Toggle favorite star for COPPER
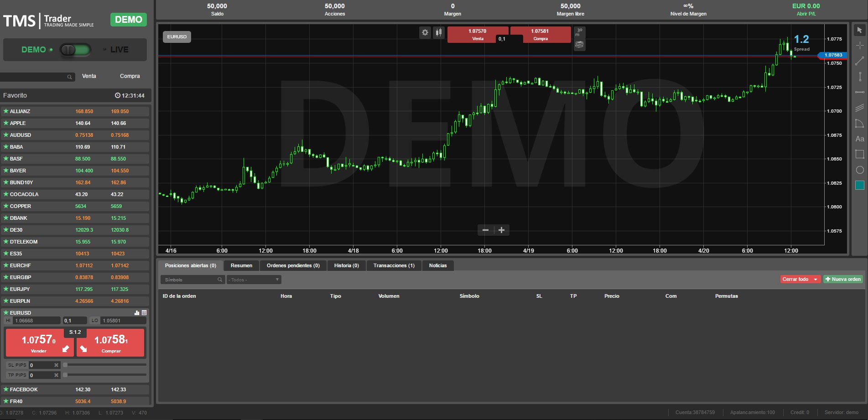868x420 pixels. click(6, 206)
